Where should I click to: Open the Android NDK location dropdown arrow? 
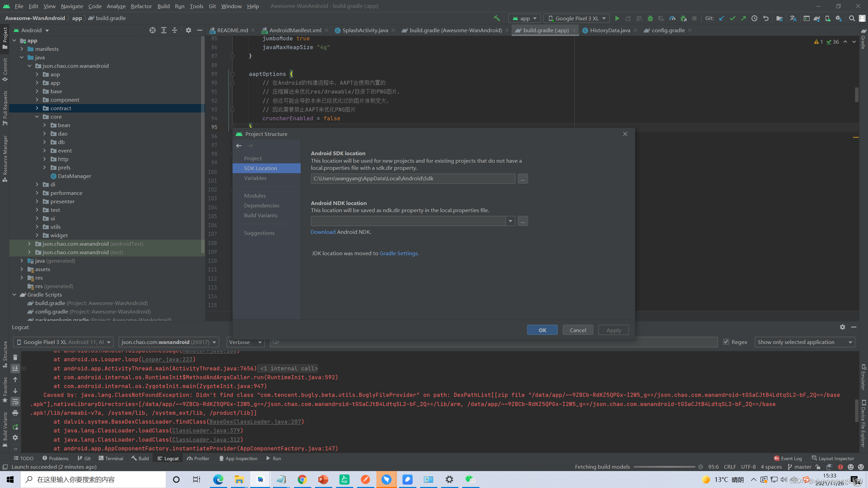click(x=510, y=221)
